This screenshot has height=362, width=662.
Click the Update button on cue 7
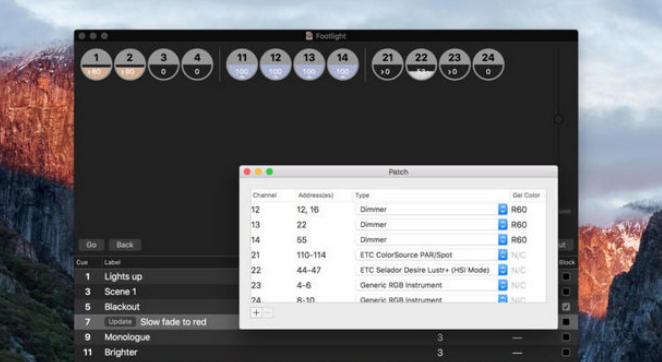120,322
